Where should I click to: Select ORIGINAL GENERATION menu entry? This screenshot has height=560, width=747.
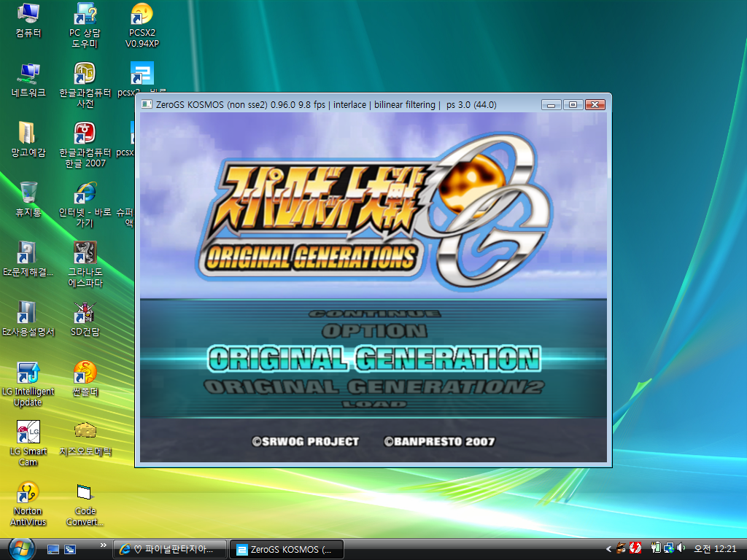[x=374, y=359]
